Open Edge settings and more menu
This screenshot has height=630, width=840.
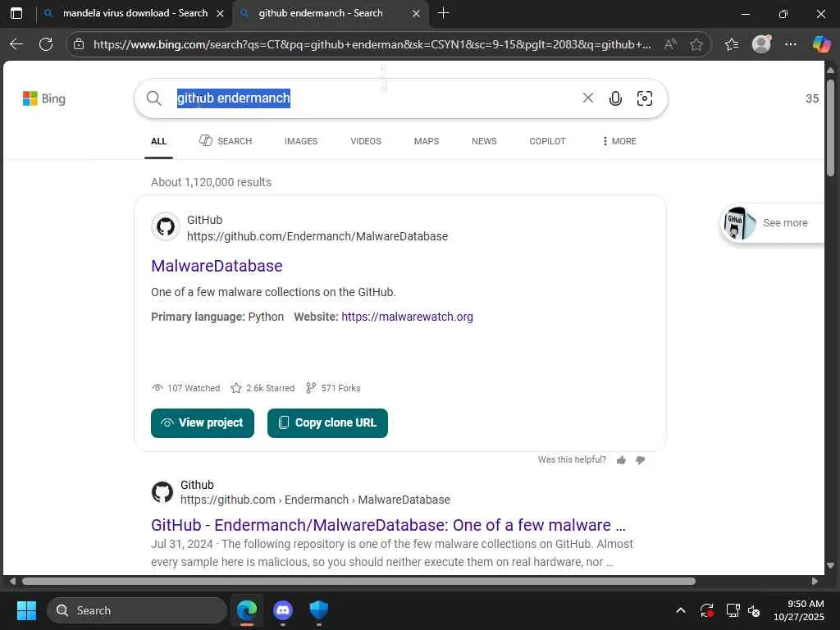[x=791, y=44]
